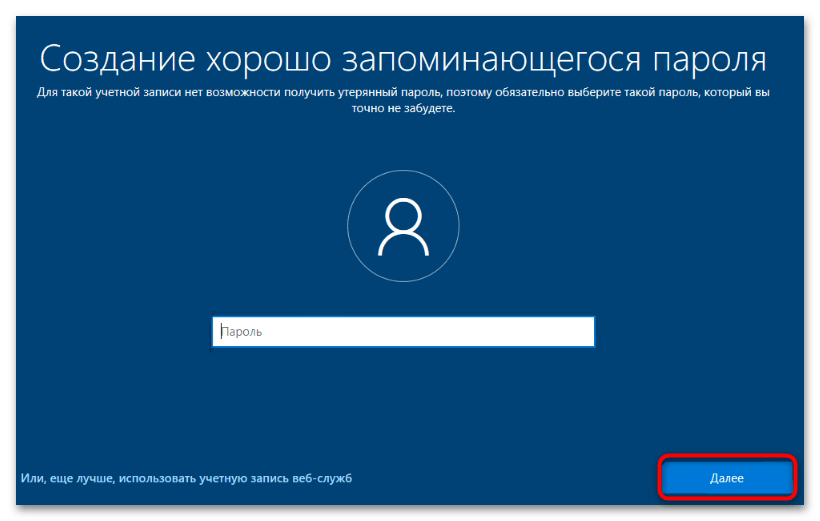The width and height of the screenshot is (820, 521).
Task: Focus the "Пароль" password field
Action: (403, 331)
